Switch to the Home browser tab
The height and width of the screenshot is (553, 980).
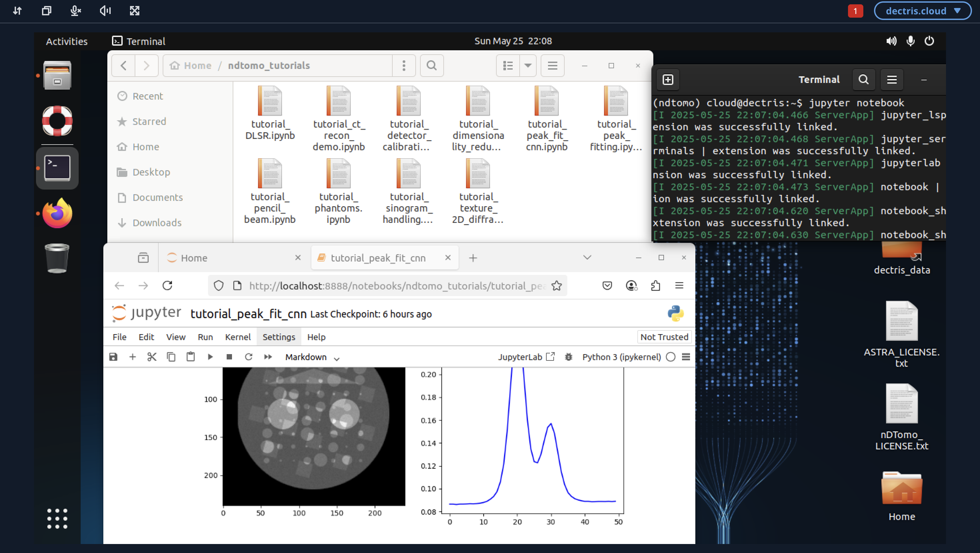[x=234, y=258]
